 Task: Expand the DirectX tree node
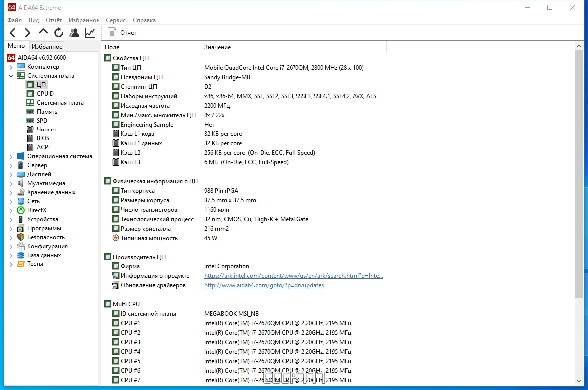pyautogui.click(x=11, y=210)
